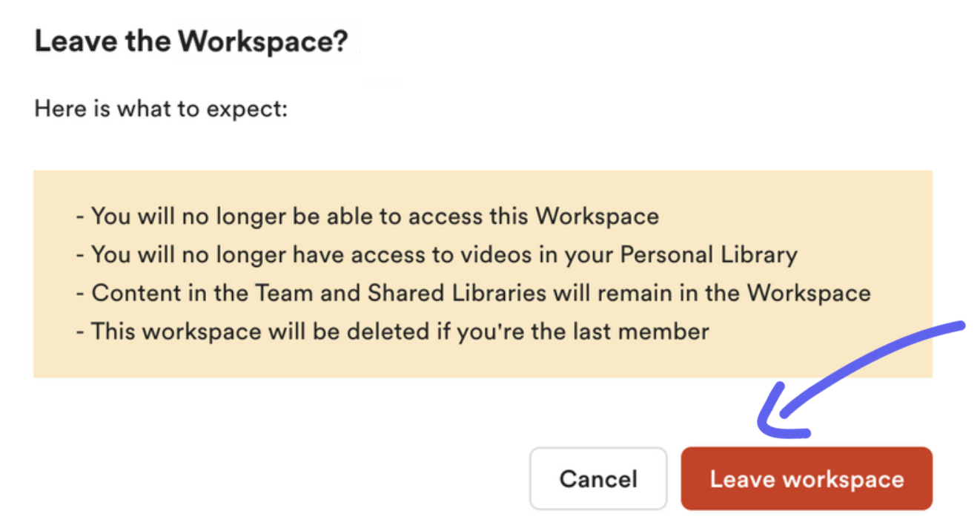Click the word "expect:" in the intro text
The image size is (980, 531).
(x=247, y=111)
